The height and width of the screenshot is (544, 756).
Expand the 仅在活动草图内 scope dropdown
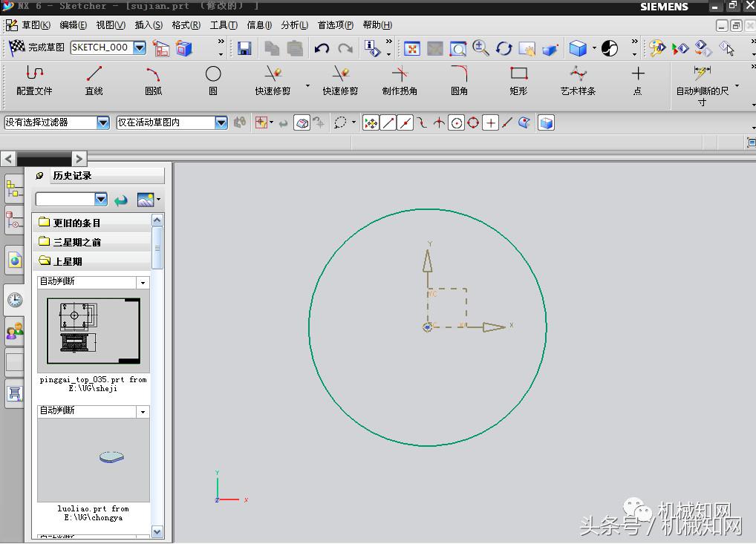[x=221, y=122]
